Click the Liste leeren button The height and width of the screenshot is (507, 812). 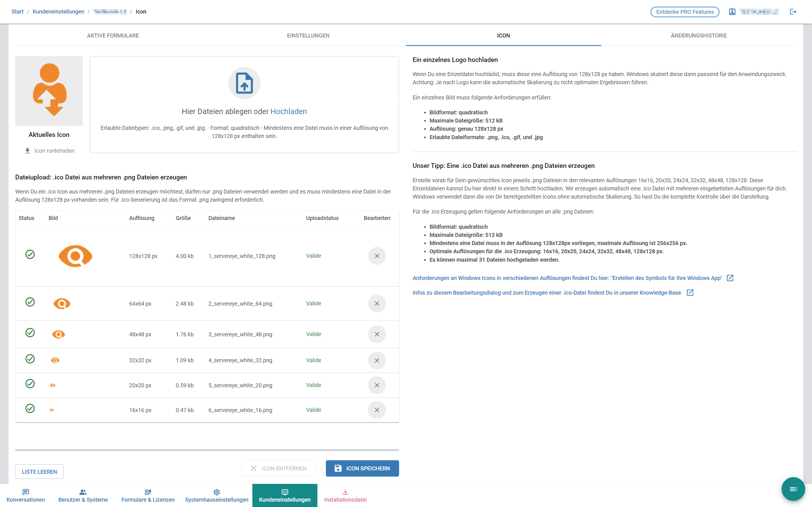pos(39,472)
